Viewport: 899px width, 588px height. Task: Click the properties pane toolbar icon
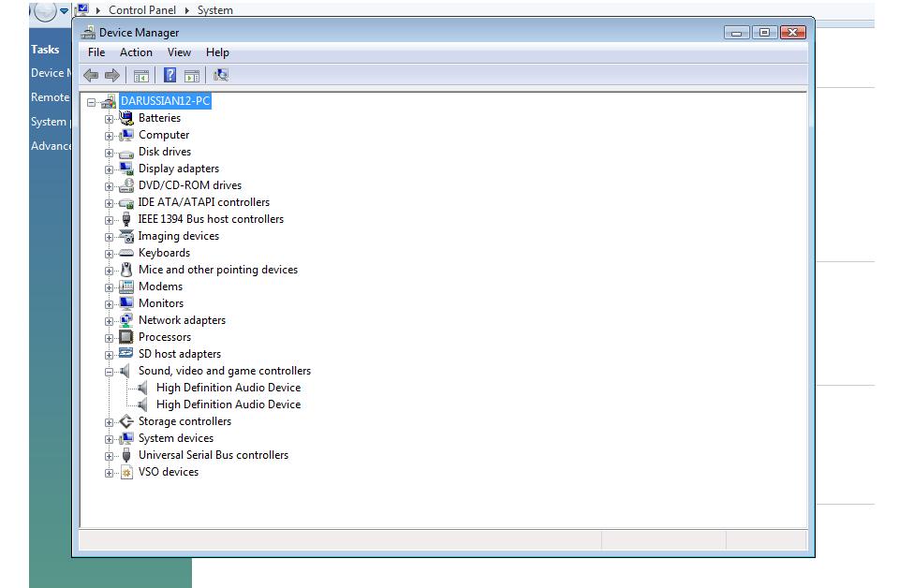192,76
